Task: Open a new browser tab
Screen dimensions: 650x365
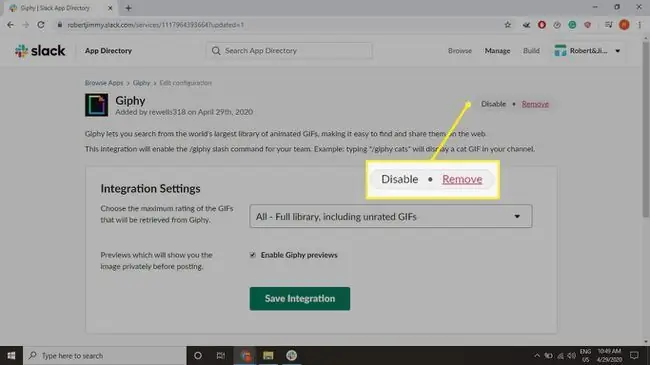Action: click(129, 8)
